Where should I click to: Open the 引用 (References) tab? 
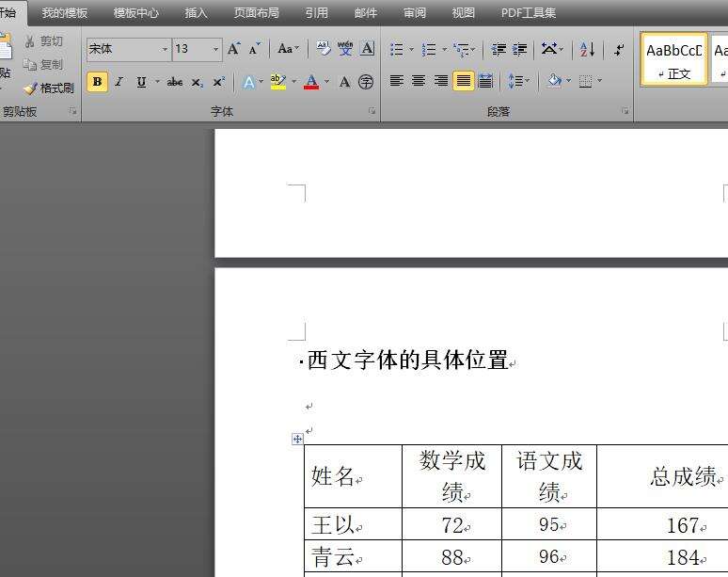(317, 13)
